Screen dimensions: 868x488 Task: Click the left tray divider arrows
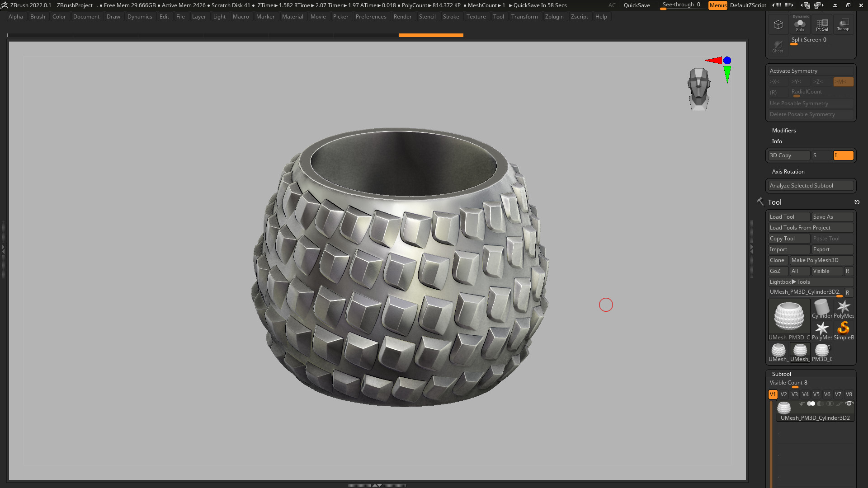pyautogui.click(x=3, y=249)
